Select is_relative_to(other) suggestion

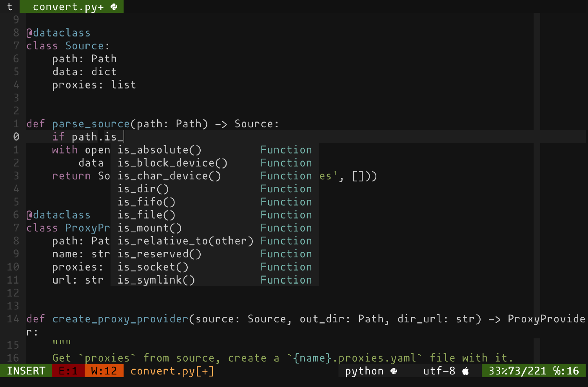(215, 241)
